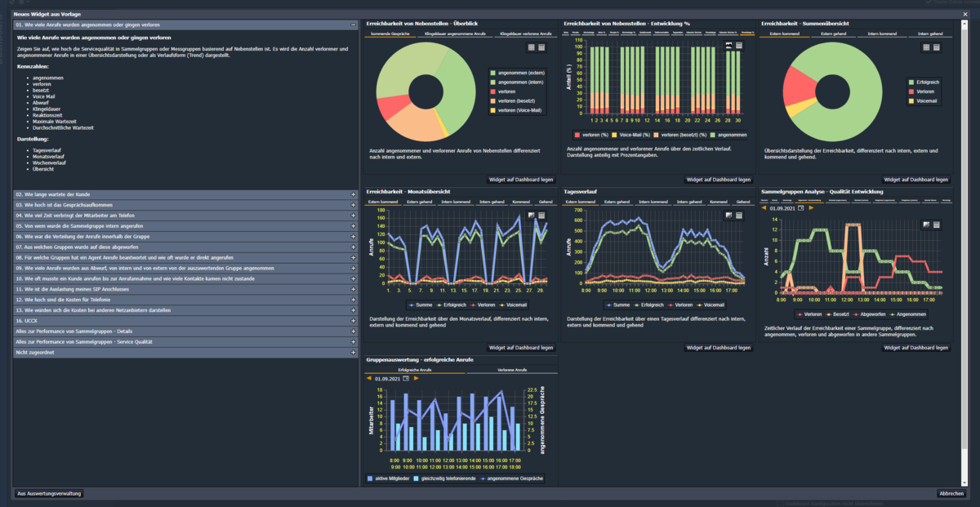
Task: Expand '02. Wie lange wartete der Kunde'
Action: click(x=185, y=194)
